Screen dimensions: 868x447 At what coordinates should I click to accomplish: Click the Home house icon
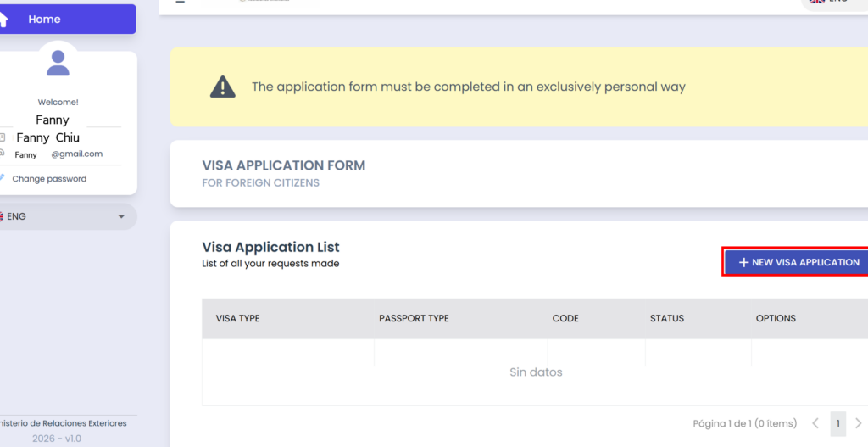point(4,19)
